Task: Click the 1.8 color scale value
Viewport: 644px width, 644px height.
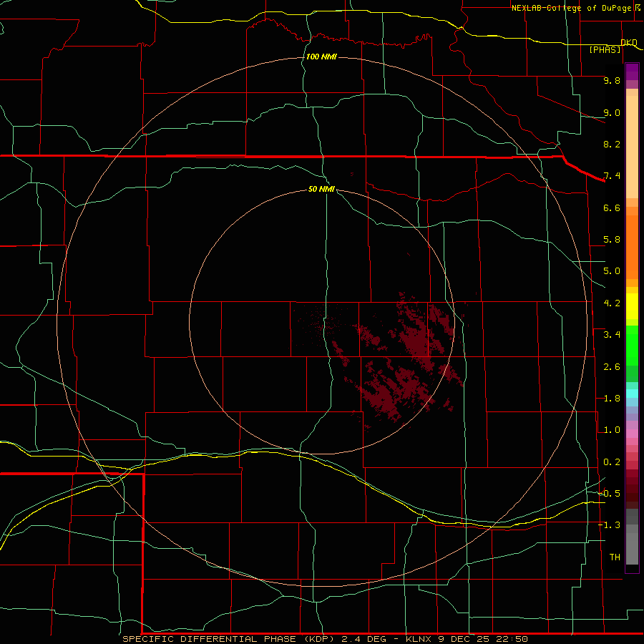Action: [612, 399]
